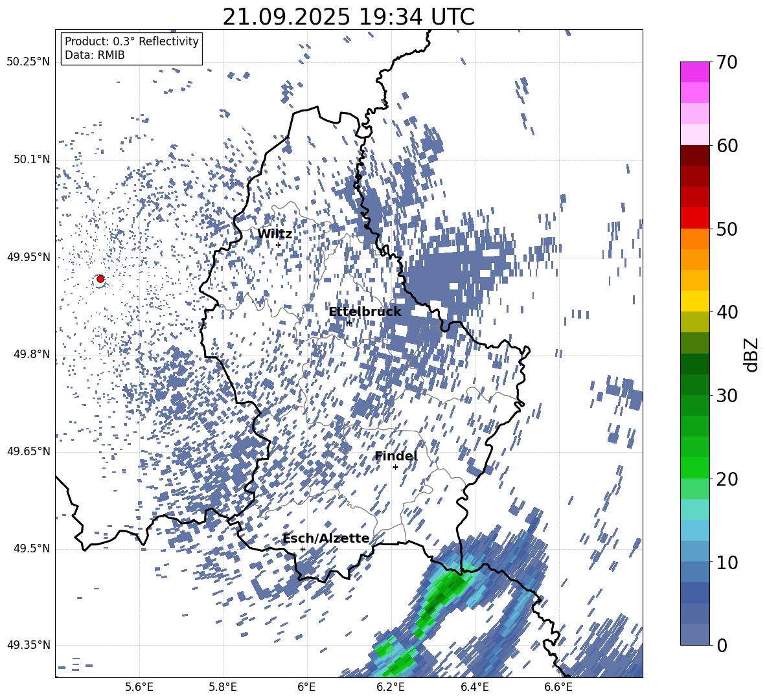
Task: Click the 49.8°N latitude label
Action: click(x=32, y=354)
